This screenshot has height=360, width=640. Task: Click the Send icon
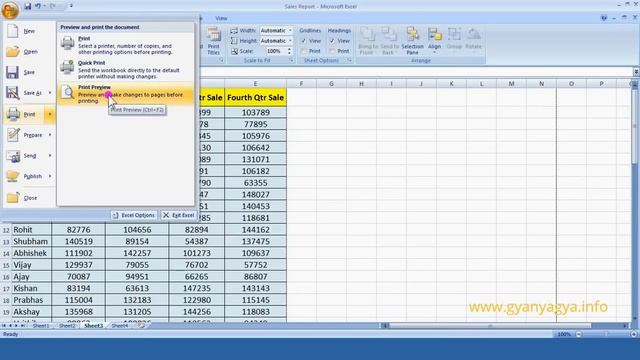coord(13,156)
